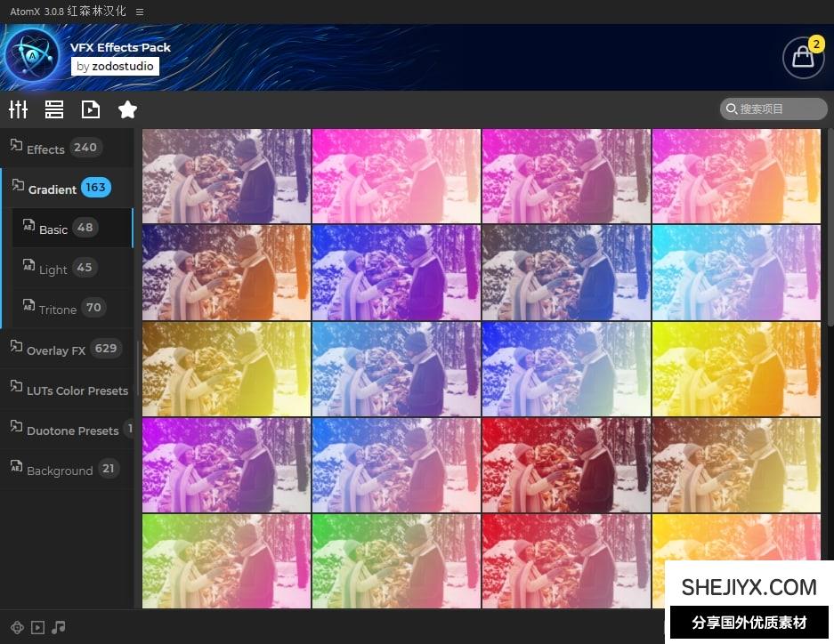834x644 pixels.
Task: Open the shopping bag cart icon
Action: coord(802,58)
